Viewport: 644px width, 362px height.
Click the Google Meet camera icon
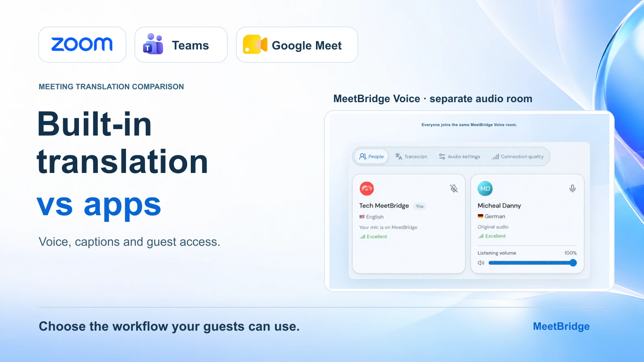pos(255,44)
